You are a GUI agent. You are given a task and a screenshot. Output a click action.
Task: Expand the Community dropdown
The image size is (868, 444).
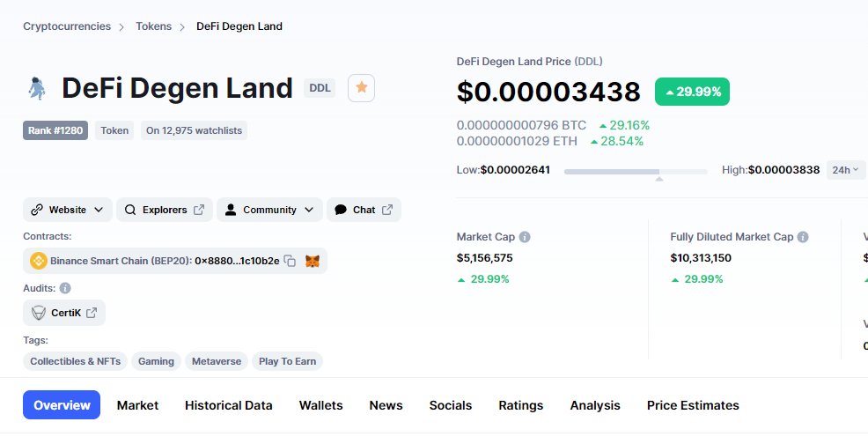point(269,210)
